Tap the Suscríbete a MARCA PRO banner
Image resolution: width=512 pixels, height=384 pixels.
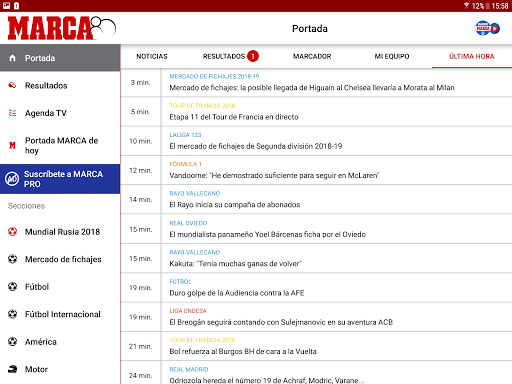(x=60, y=179)
